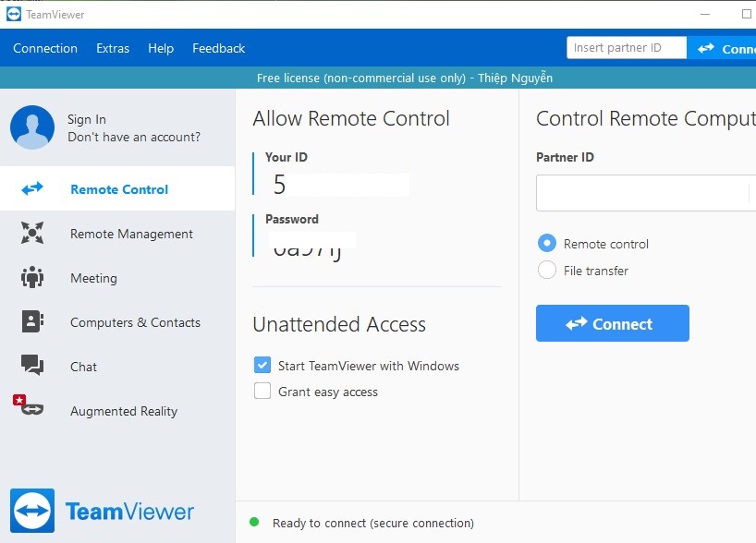Click the Partner ID input field
756x543 pixels.
click(642, 194)
